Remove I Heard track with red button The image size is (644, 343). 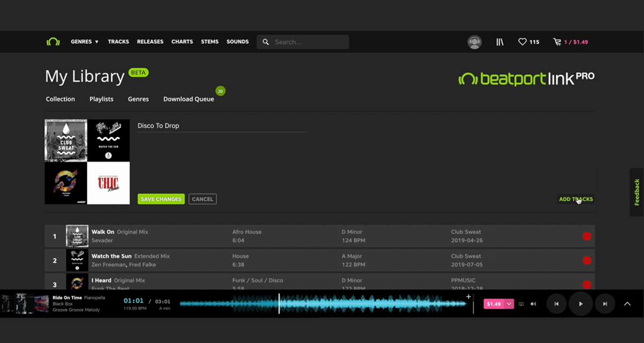coord(587,284)
